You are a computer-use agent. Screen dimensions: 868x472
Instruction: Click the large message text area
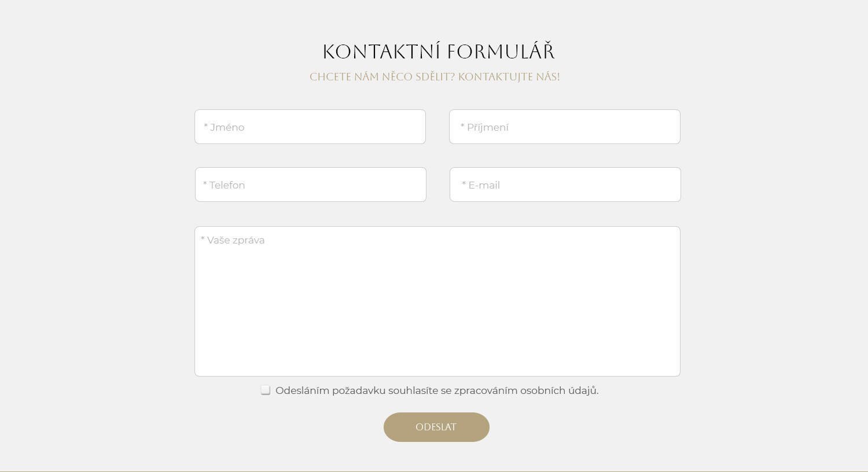[x=437, y=301]
